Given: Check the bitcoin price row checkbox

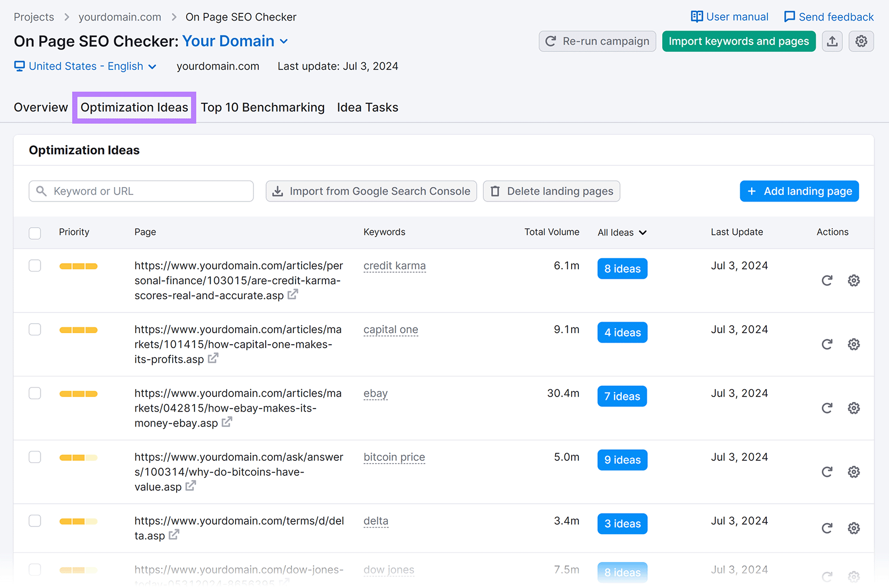Looking at the screenshot, I should [x=34, y=457].
